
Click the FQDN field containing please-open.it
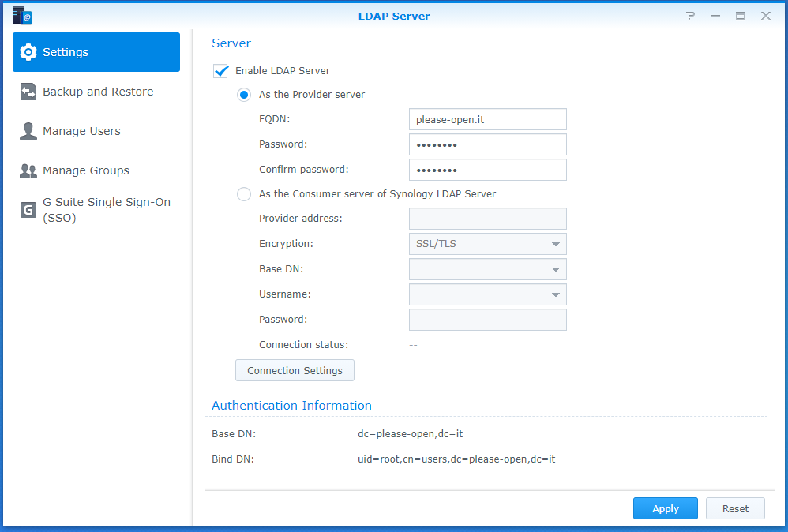487,119
